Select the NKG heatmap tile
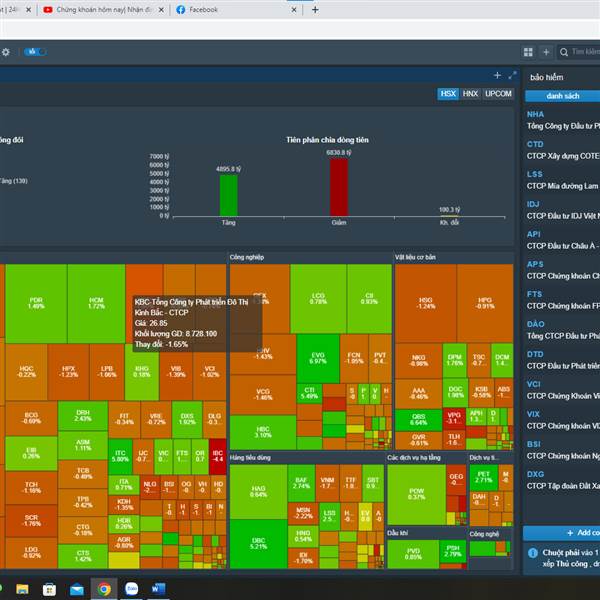This screenshot has width=600, height=600. pos(418,361)
